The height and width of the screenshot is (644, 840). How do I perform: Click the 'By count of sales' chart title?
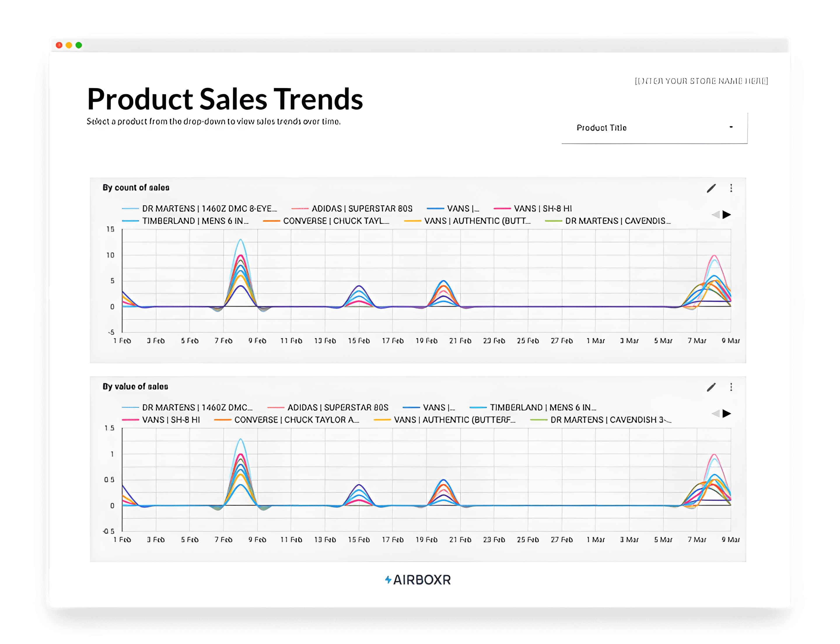[x=136, y=188]
